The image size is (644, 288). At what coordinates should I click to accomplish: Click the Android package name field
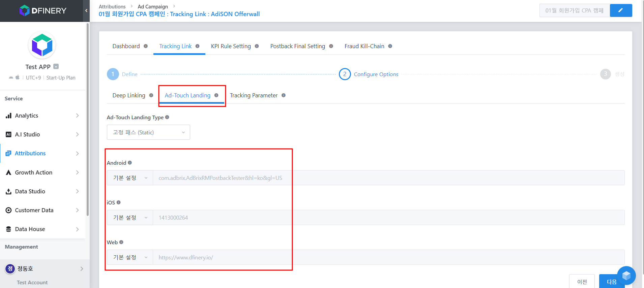pos(389,178)
